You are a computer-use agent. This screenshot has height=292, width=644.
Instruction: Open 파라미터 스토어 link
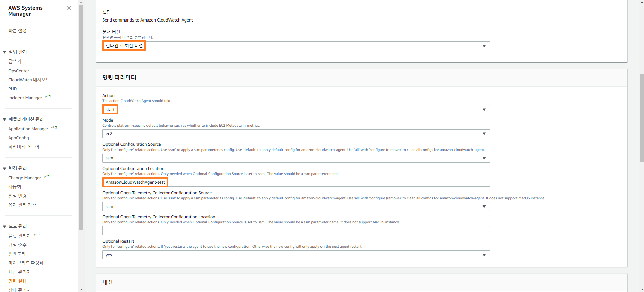click(x=24, y=147)
